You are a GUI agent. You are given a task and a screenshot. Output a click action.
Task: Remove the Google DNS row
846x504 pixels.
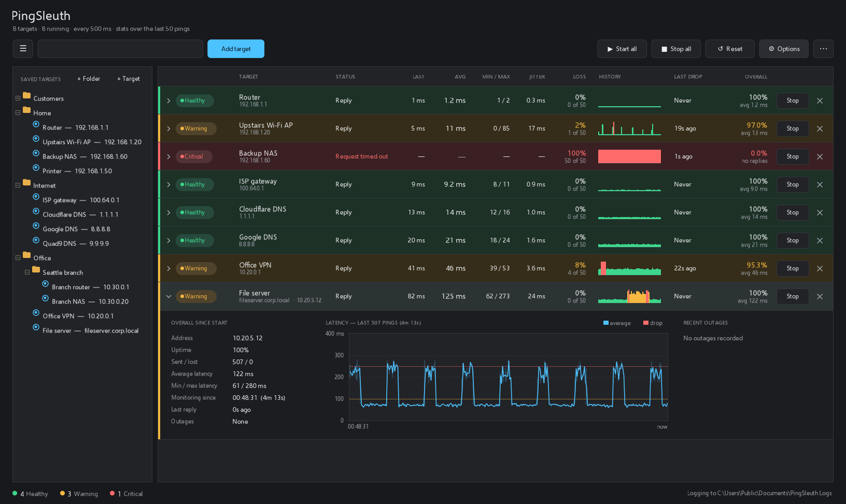[x=820, y=240]
